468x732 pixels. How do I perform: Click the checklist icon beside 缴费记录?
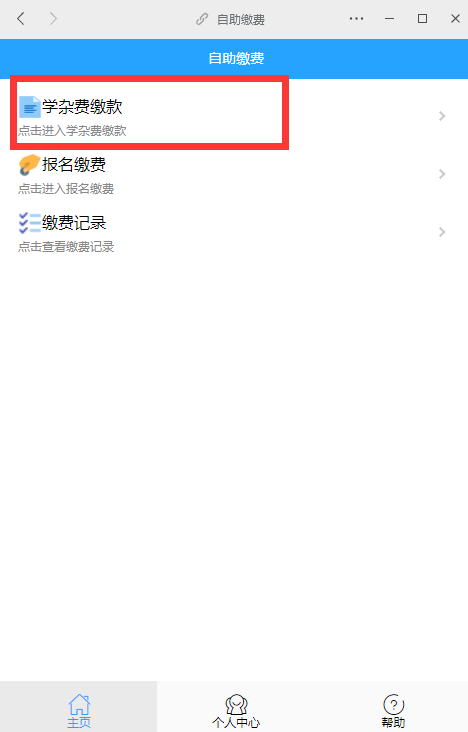tap(29, 223)
